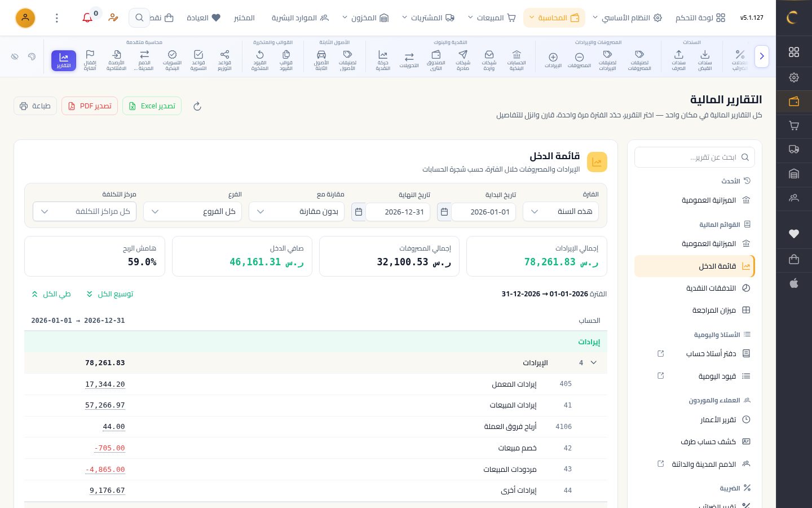
Task: Open the الفترة dropdown showing هذه السنة
Action: pos(561,212)
